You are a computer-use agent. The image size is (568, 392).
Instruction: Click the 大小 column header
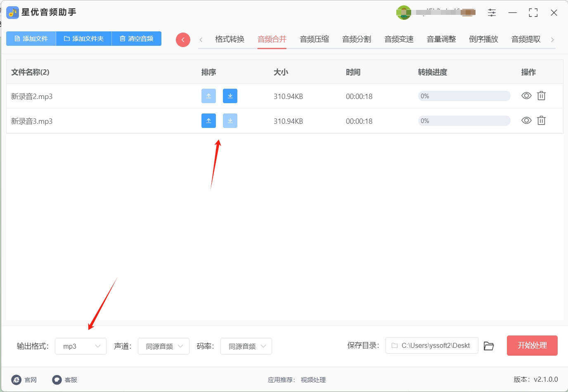click(281, 72)
